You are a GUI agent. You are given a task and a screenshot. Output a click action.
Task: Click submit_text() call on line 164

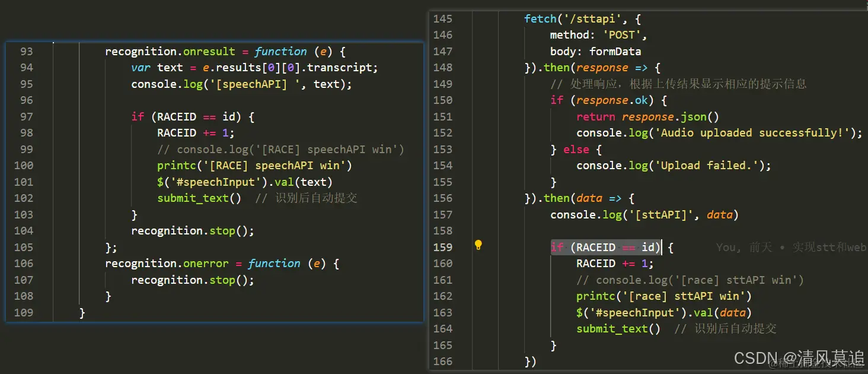(618, 329)
